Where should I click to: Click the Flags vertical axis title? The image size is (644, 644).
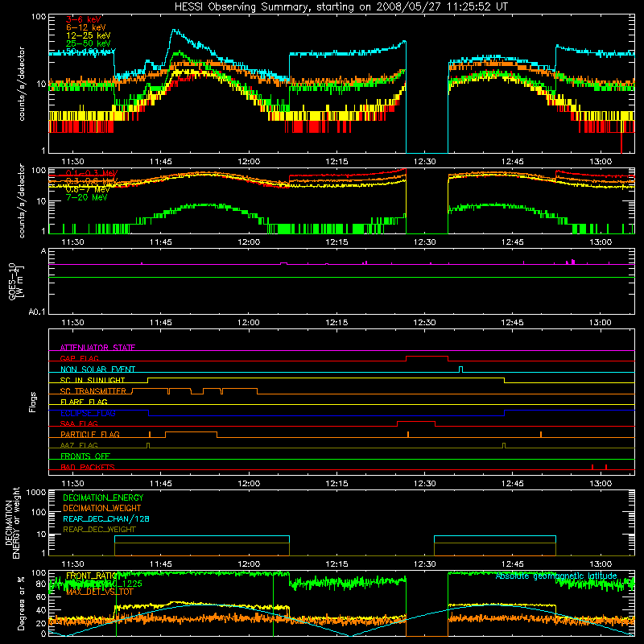[x=33, y=402]
